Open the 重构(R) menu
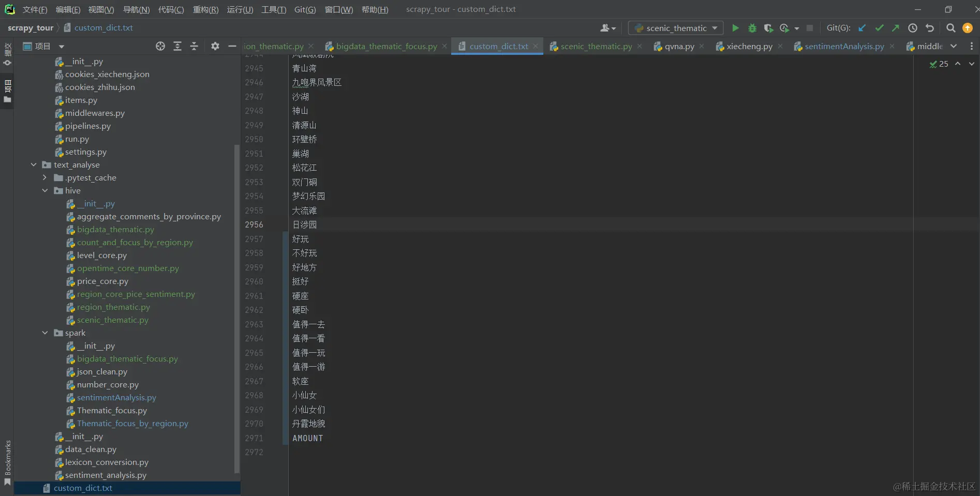Image resolution: width=980 pixels, height=496 pixels. 205,10
